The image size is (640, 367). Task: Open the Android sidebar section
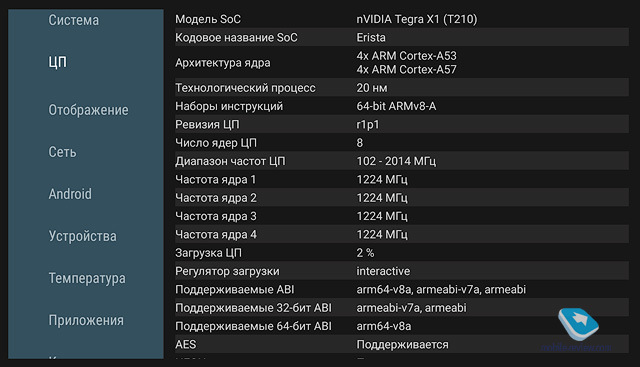70,194
